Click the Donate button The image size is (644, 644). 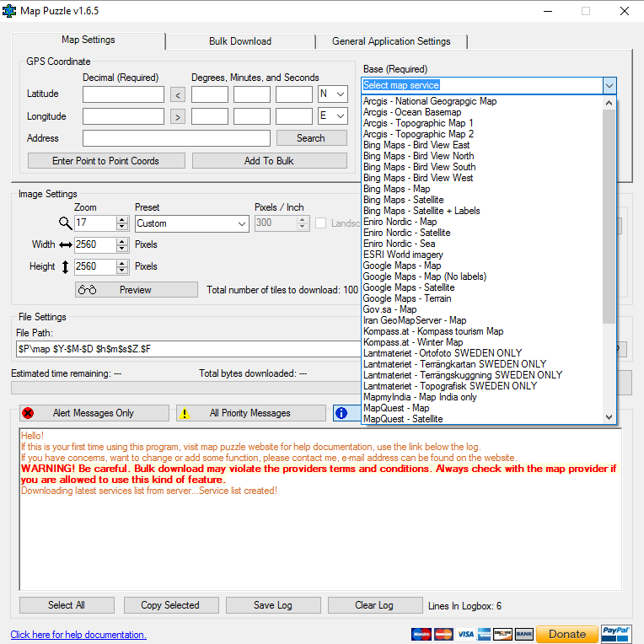[567, 634]
